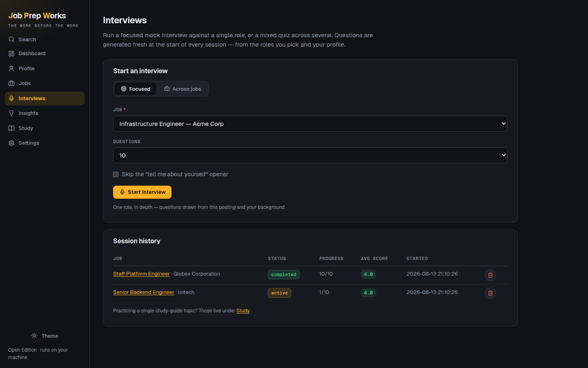Delete the Senior Backend Engineer session
588x368 pixels.
[490, 293]
